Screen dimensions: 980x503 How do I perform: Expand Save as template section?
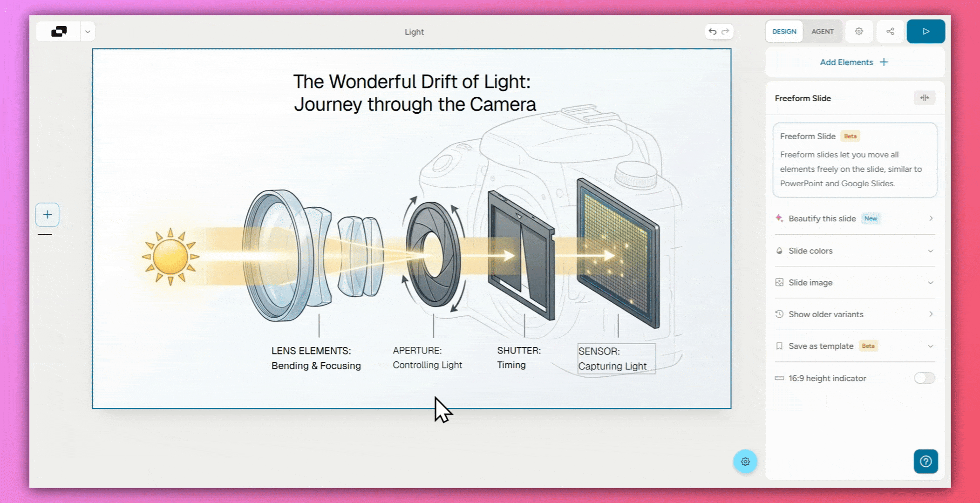click(854, 346)
